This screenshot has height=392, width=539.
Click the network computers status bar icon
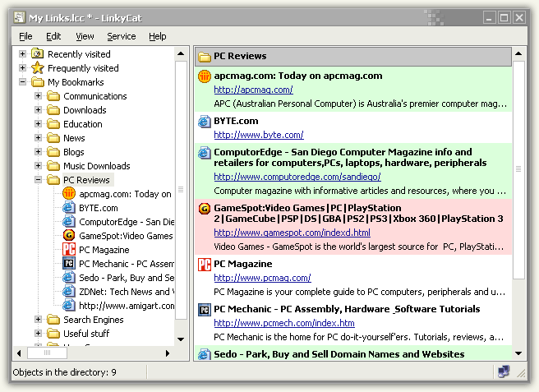coord(504,371)
